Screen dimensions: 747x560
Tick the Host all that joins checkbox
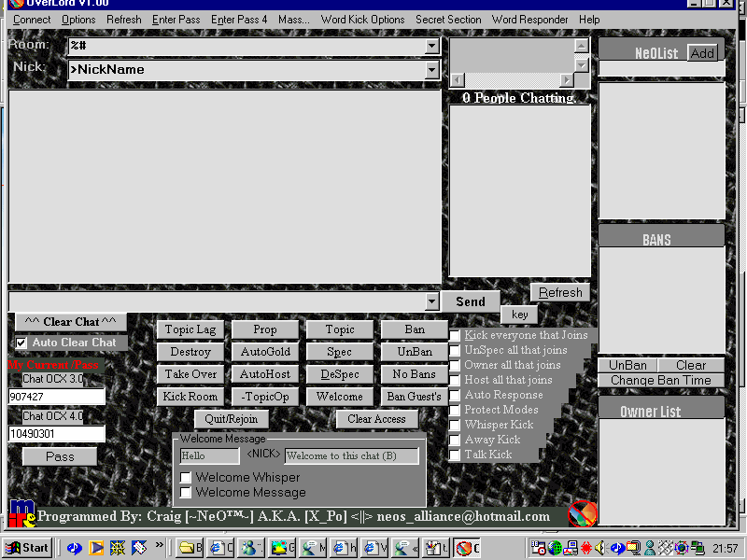pyautogui.click(x=455, y=381)
